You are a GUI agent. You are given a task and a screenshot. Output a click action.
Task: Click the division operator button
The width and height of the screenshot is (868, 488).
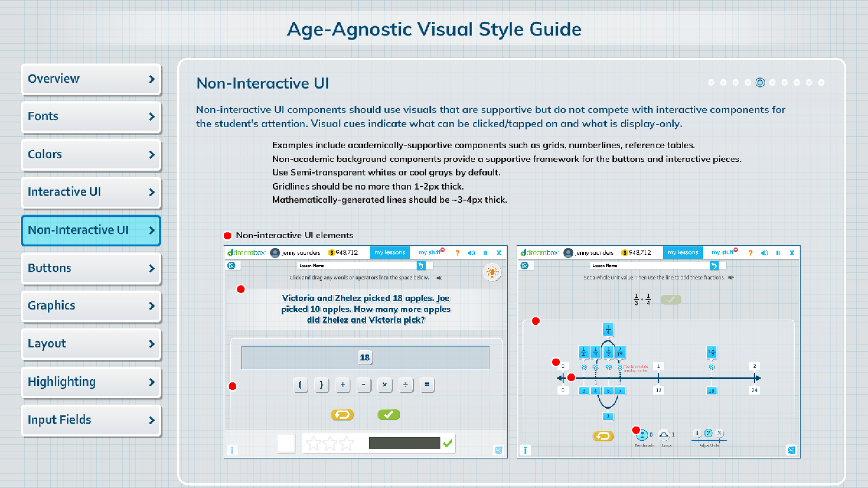[x=406, y=385]
